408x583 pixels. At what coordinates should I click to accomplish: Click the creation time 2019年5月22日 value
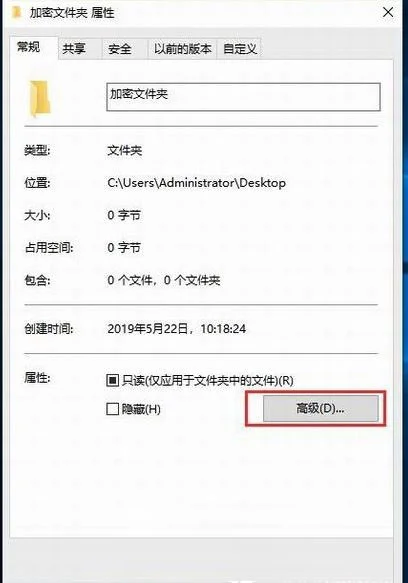[x=177, y=329]
